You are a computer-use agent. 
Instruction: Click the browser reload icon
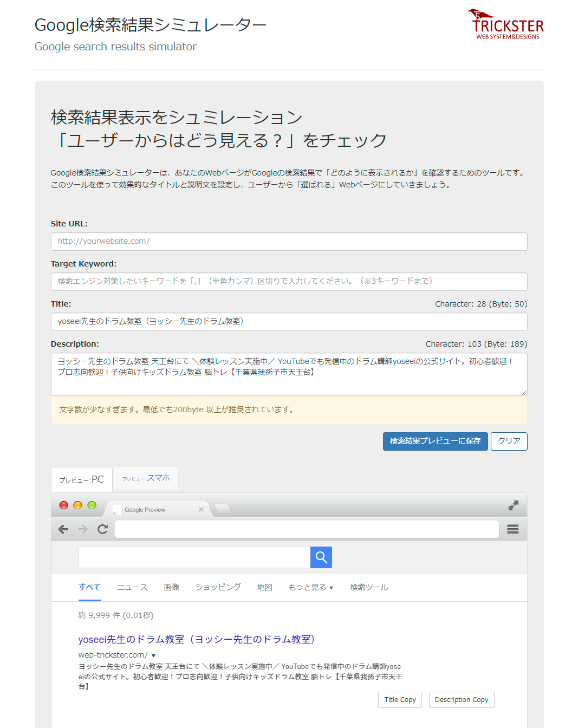click(102, 529)
